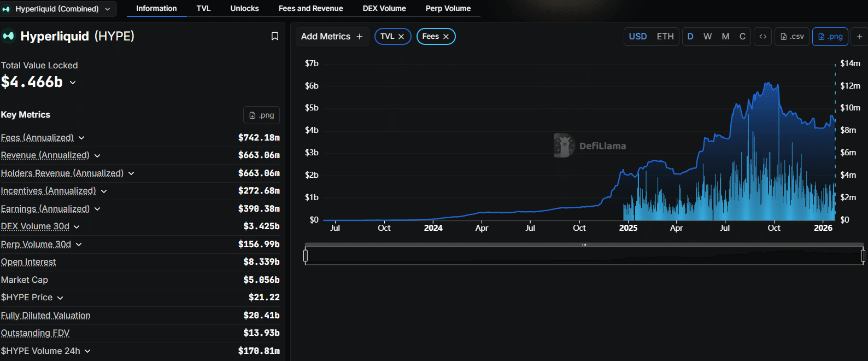Bookmark Hyperliquid with the bookmark icon
This screenshot has width=868, height=361.
tap(275, 36)
